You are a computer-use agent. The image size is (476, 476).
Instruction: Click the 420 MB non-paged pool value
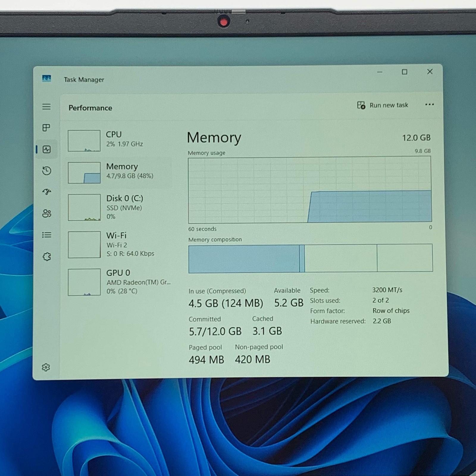(252, 359)
